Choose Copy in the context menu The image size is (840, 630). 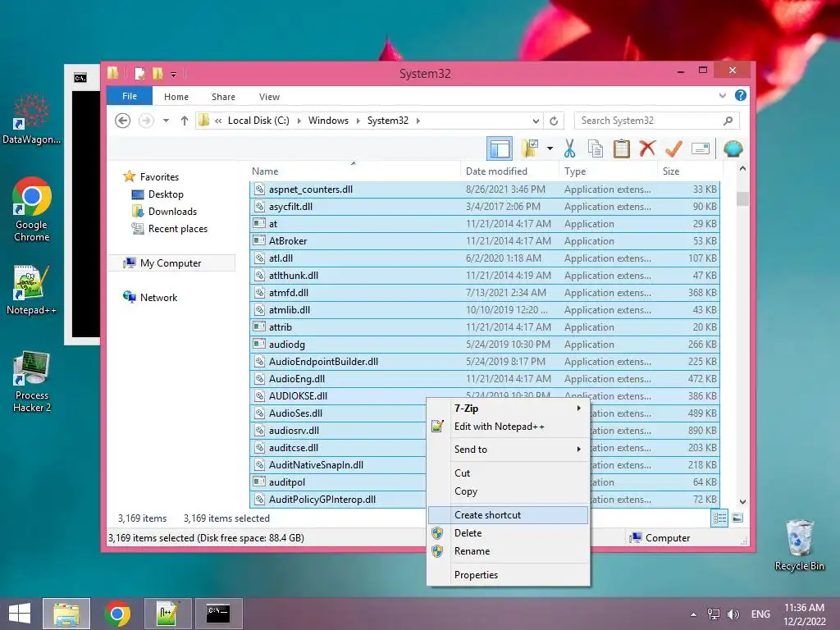coord(509,491)
